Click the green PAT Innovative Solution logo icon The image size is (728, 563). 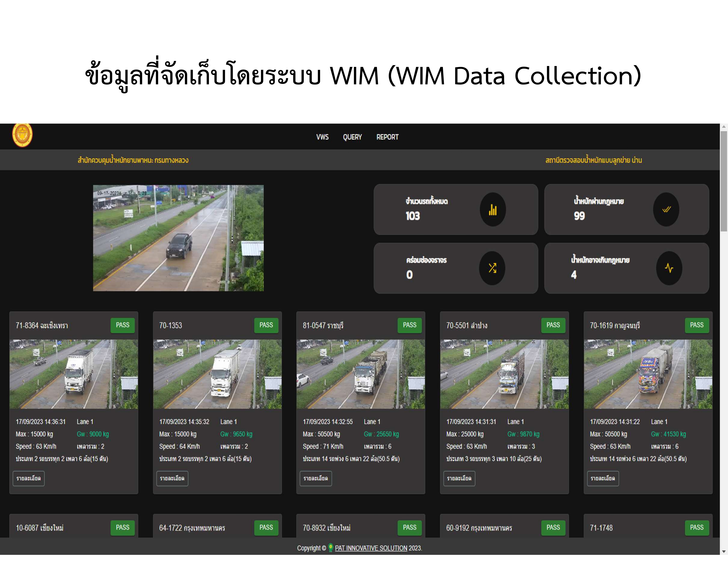[330, 547]
